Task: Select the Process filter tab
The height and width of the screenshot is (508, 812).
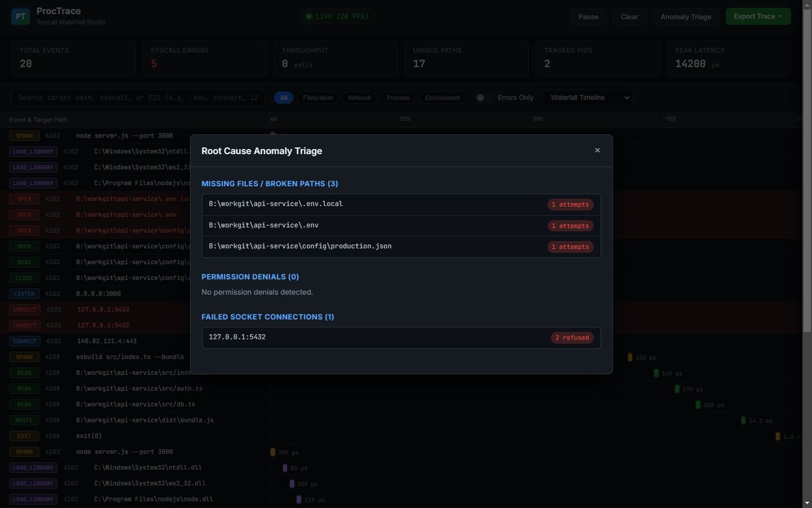Action: click(398, 98)
